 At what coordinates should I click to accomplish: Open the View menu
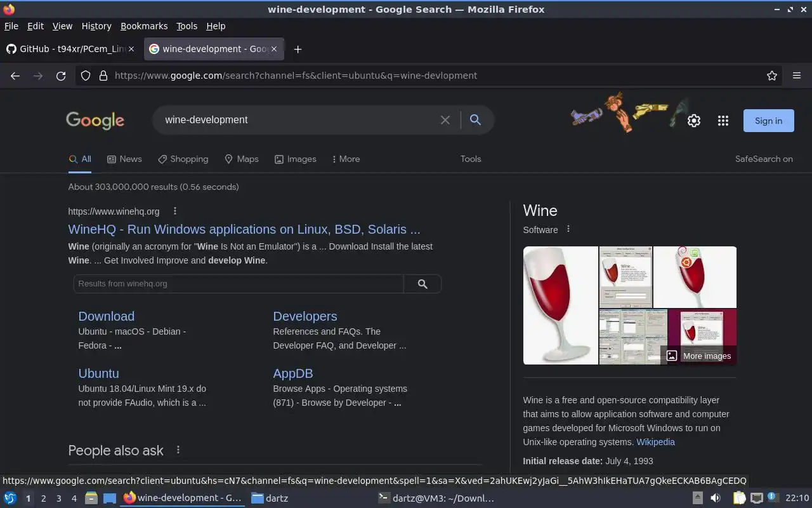click(x=62, y=26)
